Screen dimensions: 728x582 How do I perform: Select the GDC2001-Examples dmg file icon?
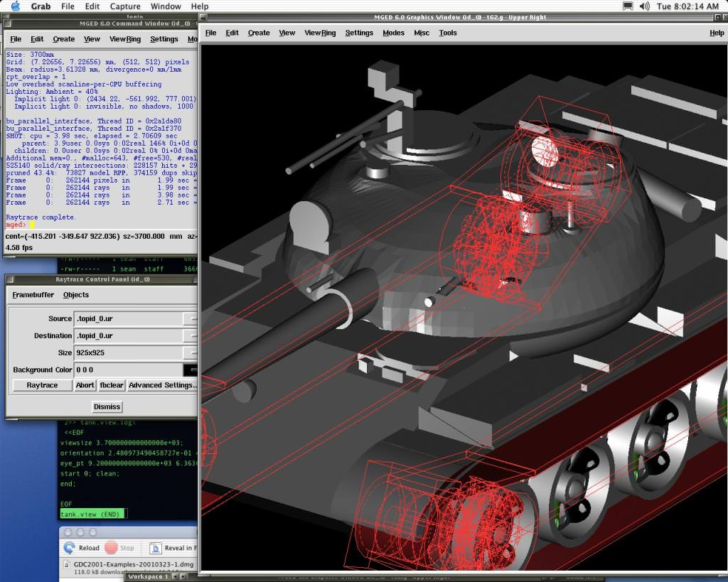(67, 565)
